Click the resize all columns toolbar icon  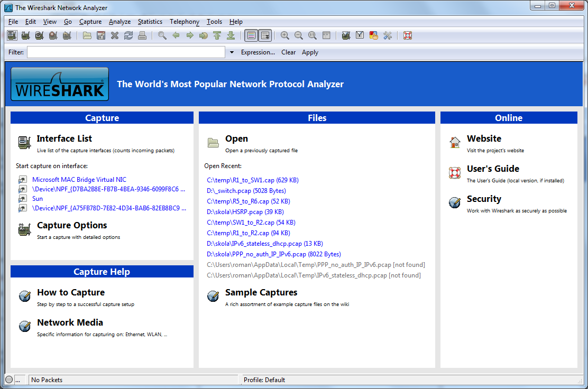[326, 35]
